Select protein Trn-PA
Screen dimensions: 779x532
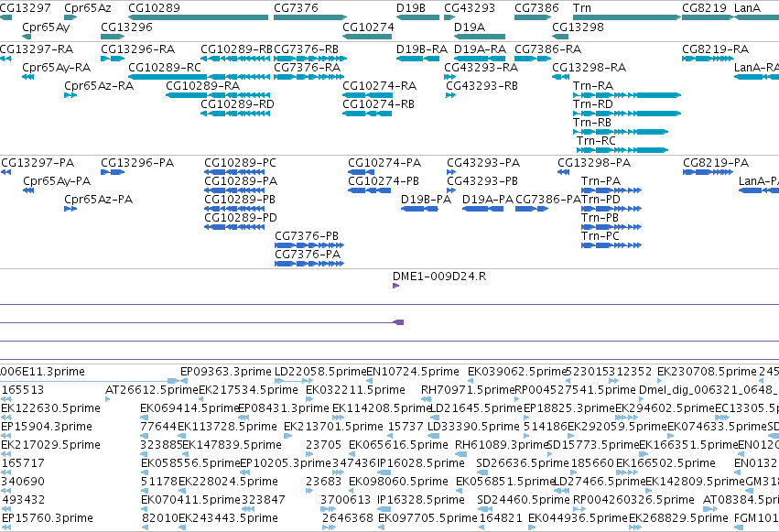click(x=611, y=190)
